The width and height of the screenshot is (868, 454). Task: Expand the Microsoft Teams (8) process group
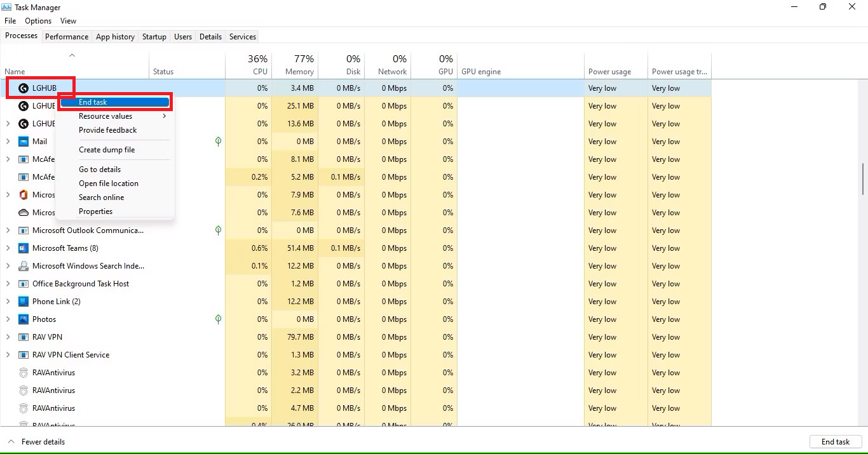coord(8,248)
